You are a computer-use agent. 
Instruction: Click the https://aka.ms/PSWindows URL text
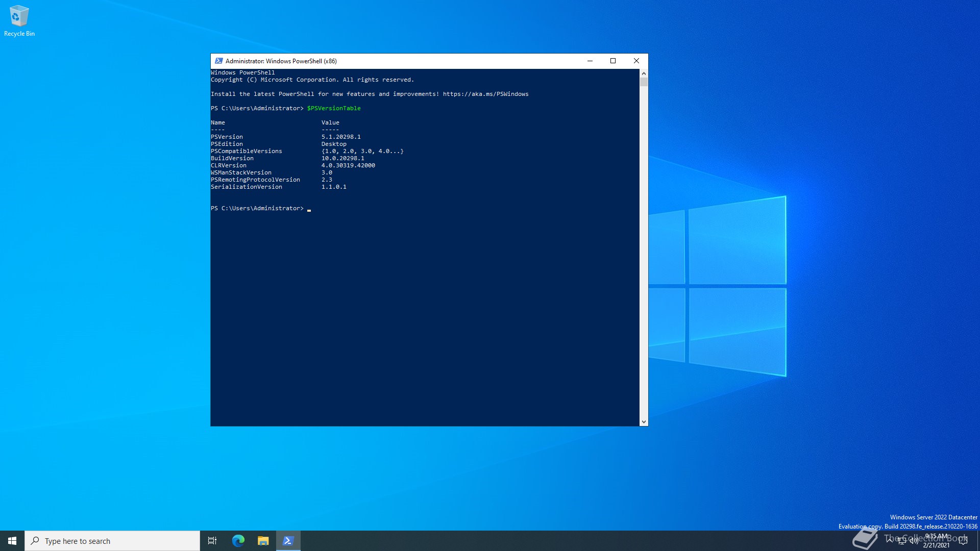(485, 94)
